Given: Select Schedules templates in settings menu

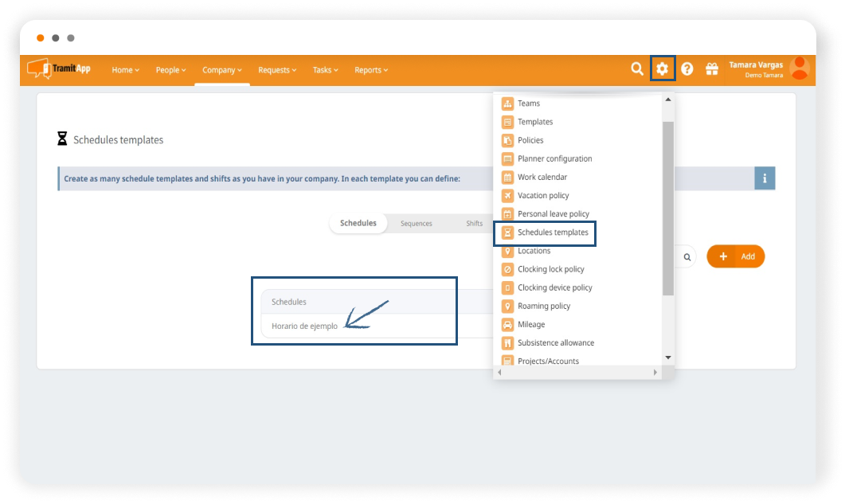Looking at the screenshot, I should pos(553,232).
